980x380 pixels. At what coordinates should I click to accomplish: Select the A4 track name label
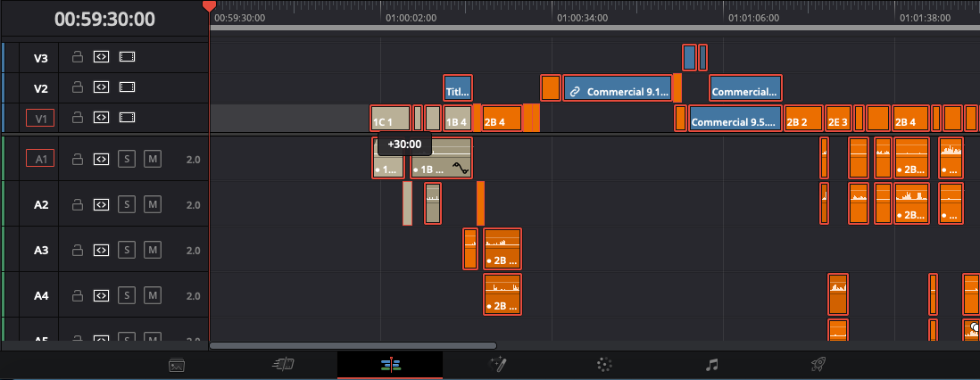click(x=41, y=295)
